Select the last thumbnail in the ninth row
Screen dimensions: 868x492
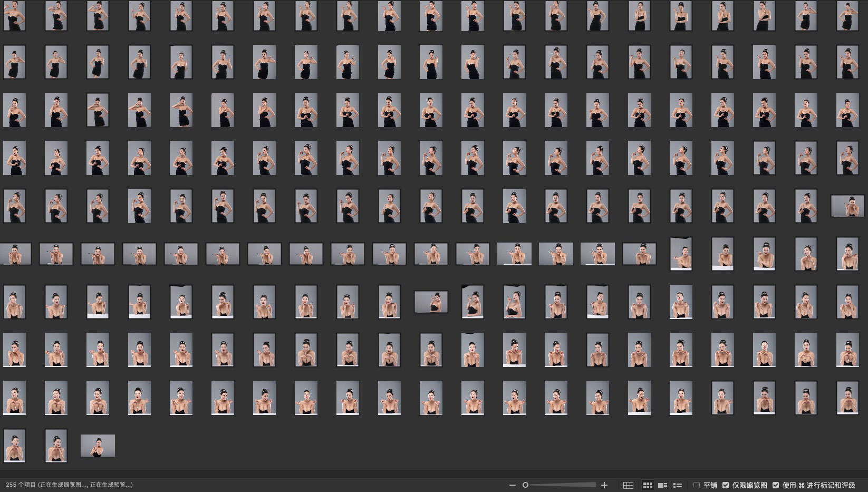tap(847, 398)
